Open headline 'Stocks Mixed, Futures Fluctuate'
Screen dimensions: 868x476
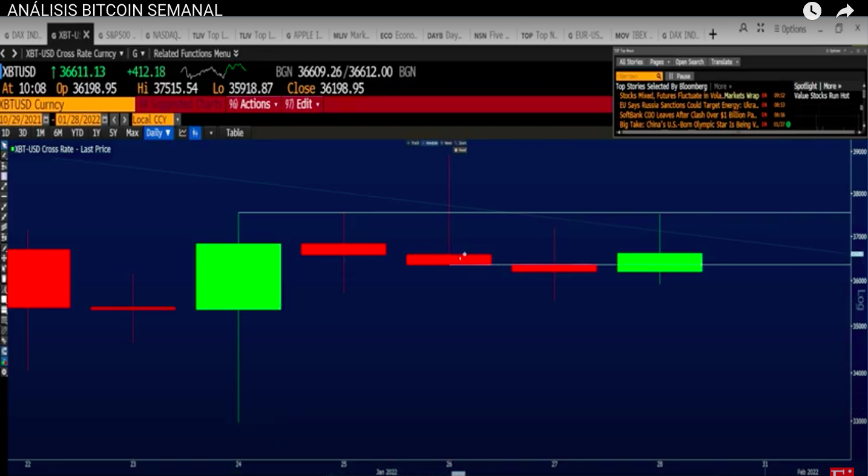[x=689, y=96]
